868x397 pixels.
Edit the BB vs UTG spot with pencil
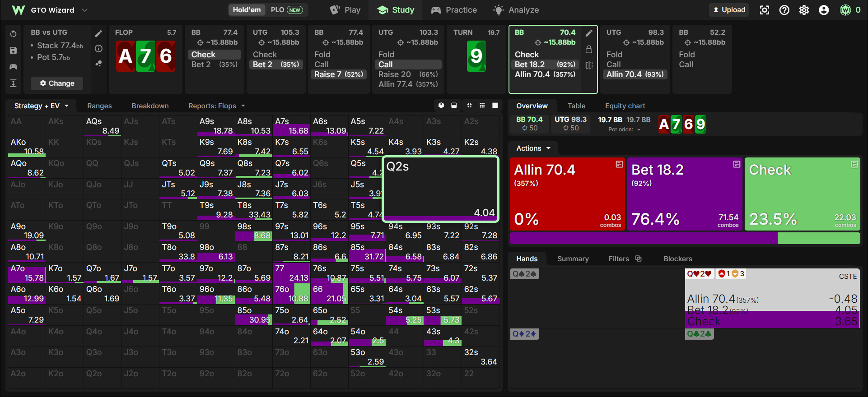(x=98, y=33)
